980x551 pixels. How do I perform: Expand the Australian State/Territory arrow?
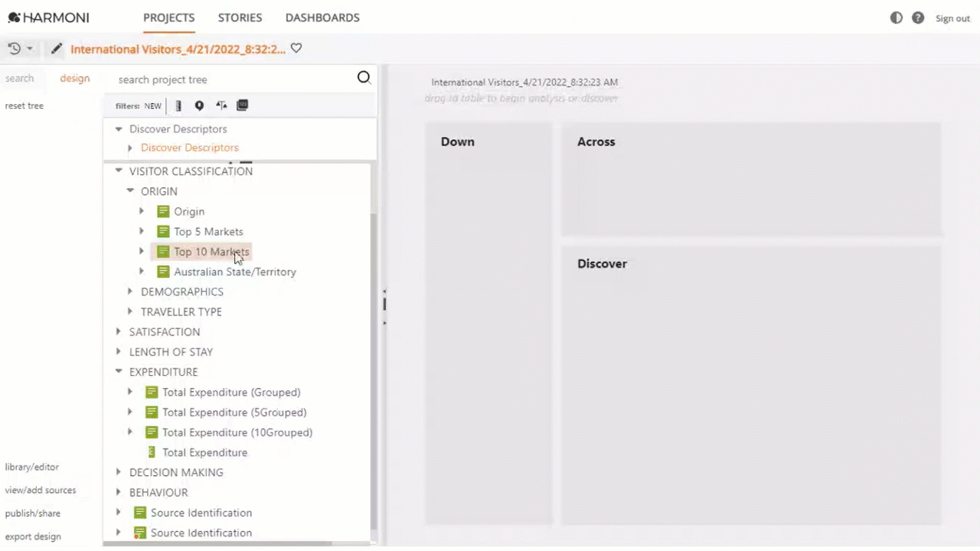(x=142, y=271)
